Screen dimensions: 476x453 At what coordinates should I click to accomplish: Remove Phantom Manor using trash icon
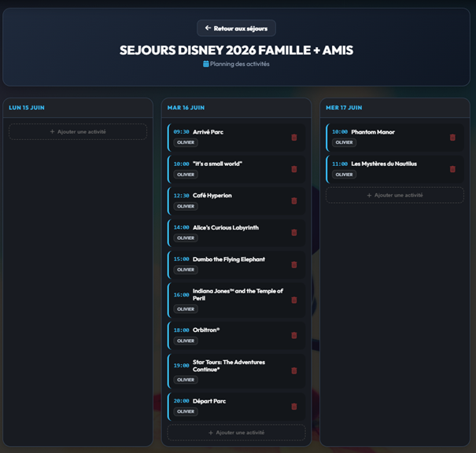coord(452,138)
